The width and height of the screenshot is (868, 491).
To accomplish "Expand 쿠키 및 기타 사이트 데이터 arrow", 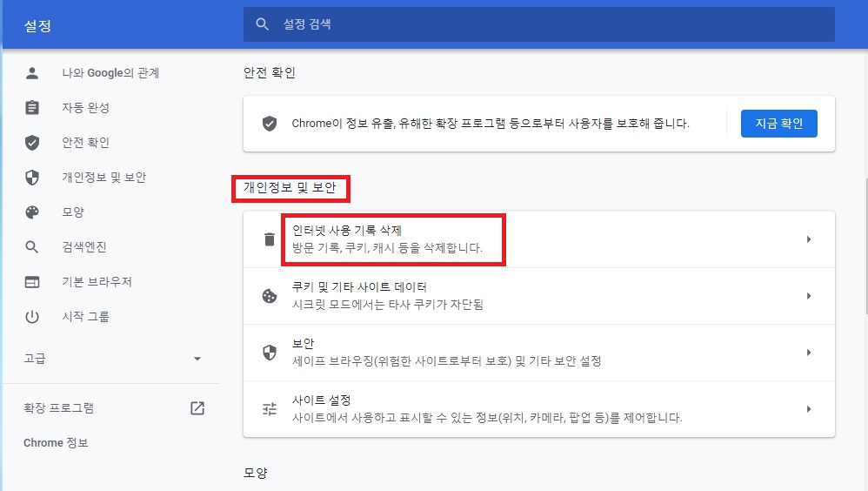I will pos(809,296).
